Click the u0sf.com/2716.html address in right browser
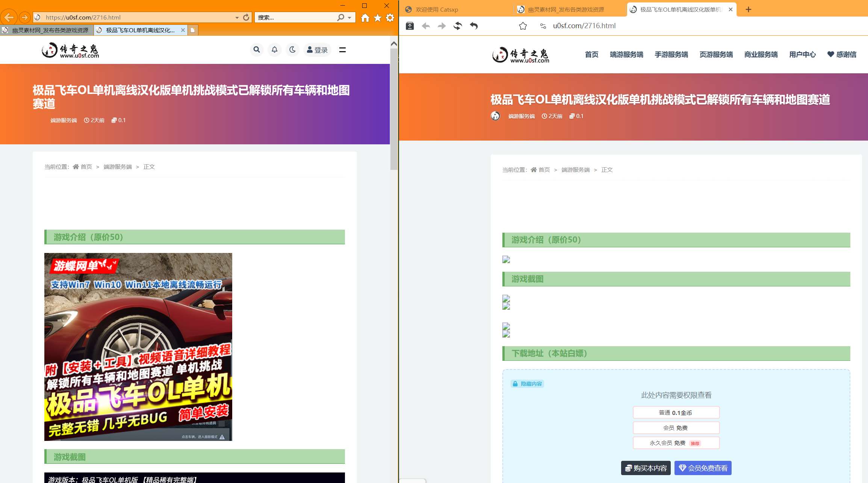The height and width of the screenshot is (483, 868). 584,26
